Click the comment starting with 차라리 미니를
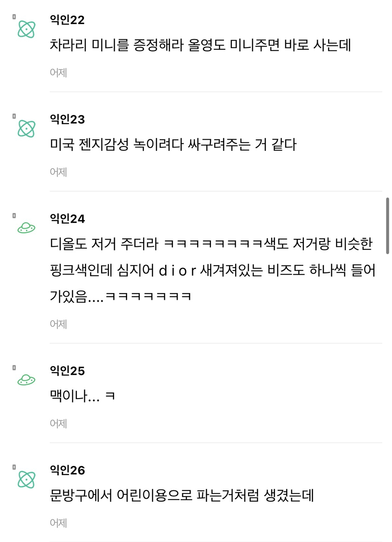 tap(200, 45)
